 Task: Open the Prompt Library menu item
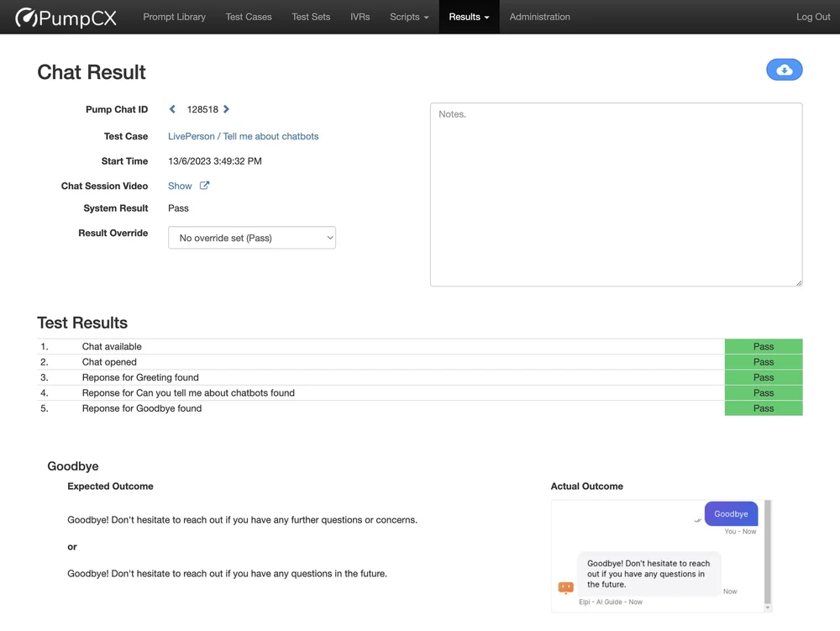tap(174, 17)
